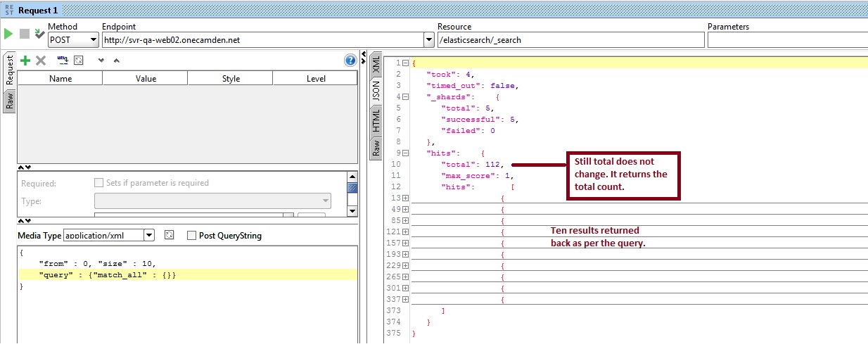The image size is (868, 349).
Task: Remove the selected parameter with the grey X
Action: tap(41, 61)
